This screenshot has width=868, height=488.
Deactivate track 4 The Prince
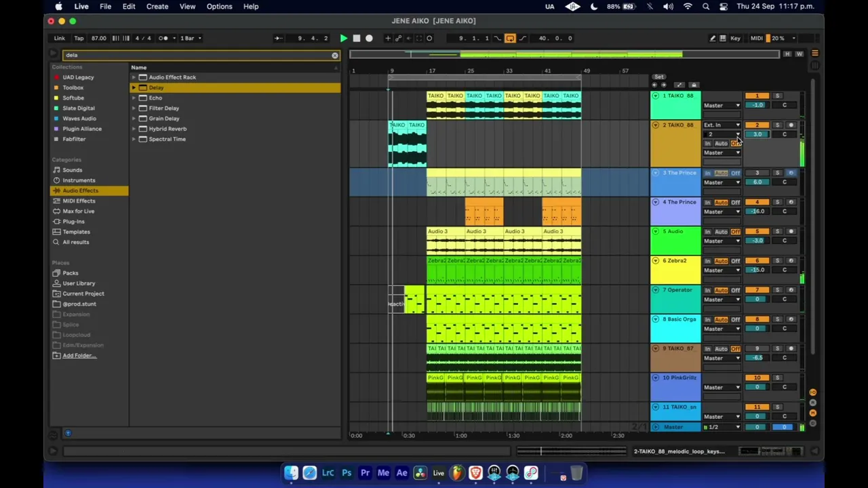click(757, 202)
